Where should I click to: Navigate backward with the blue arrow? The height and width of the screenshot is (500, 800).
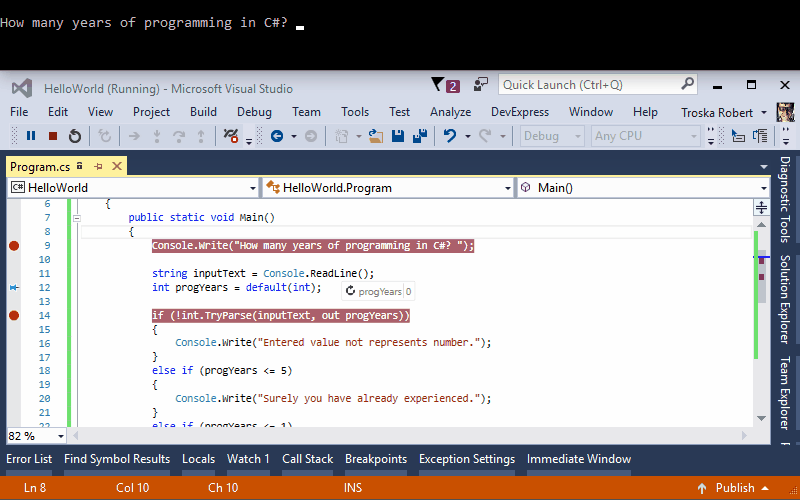pos(277,136)
